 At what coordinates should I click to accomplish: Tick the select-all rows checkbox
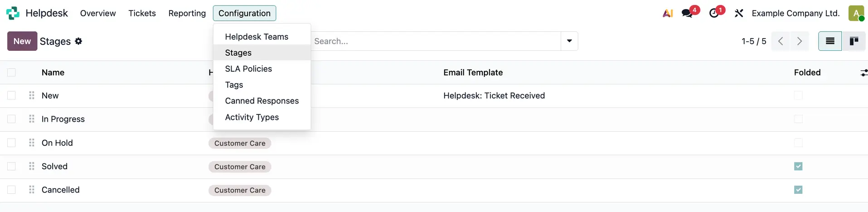(11, 73)
